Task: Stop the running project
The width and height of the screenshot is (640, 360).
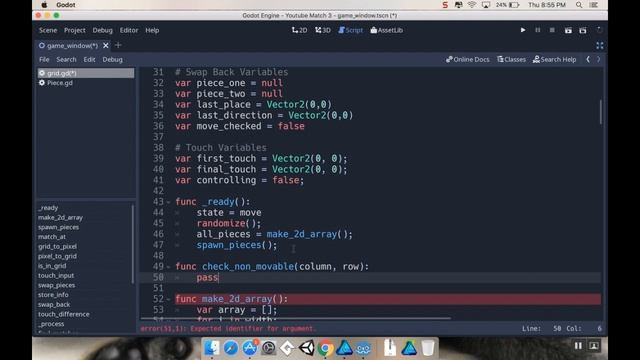Action: 552,30
